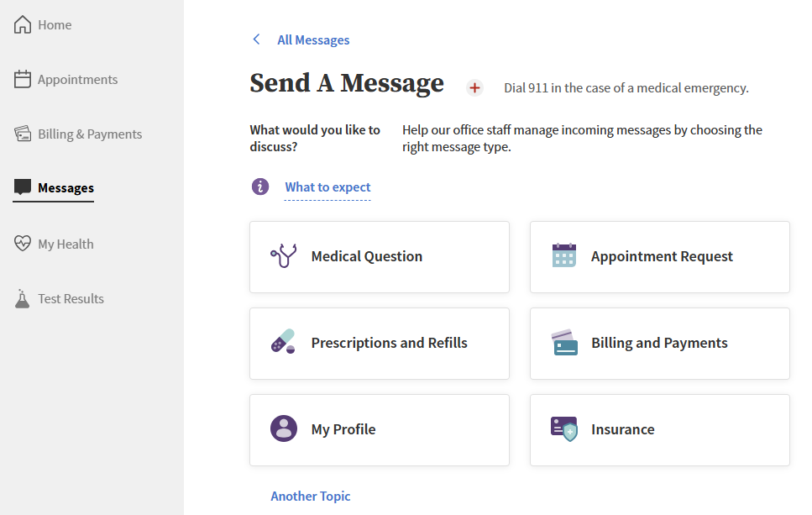Open the All Messages link
Viewport: 812px width, 515px height.
tap(313, 39)
